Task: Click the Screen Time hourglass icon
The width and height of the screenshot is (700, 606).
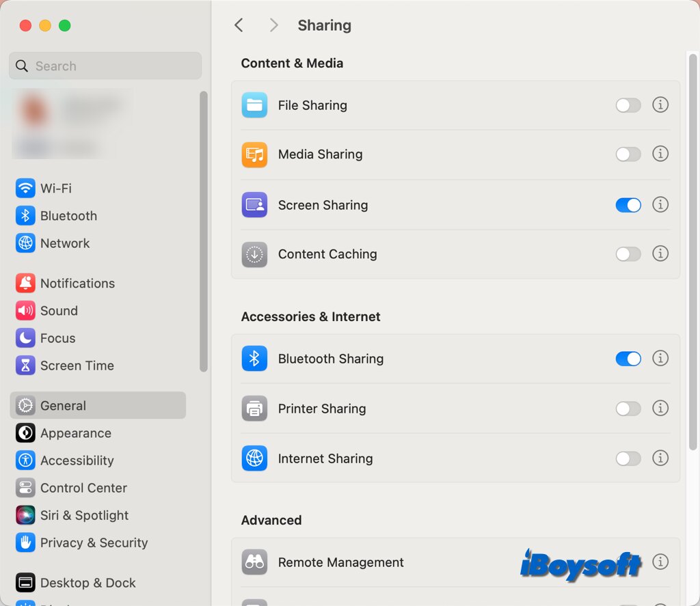Action: [x=25, y=366]
